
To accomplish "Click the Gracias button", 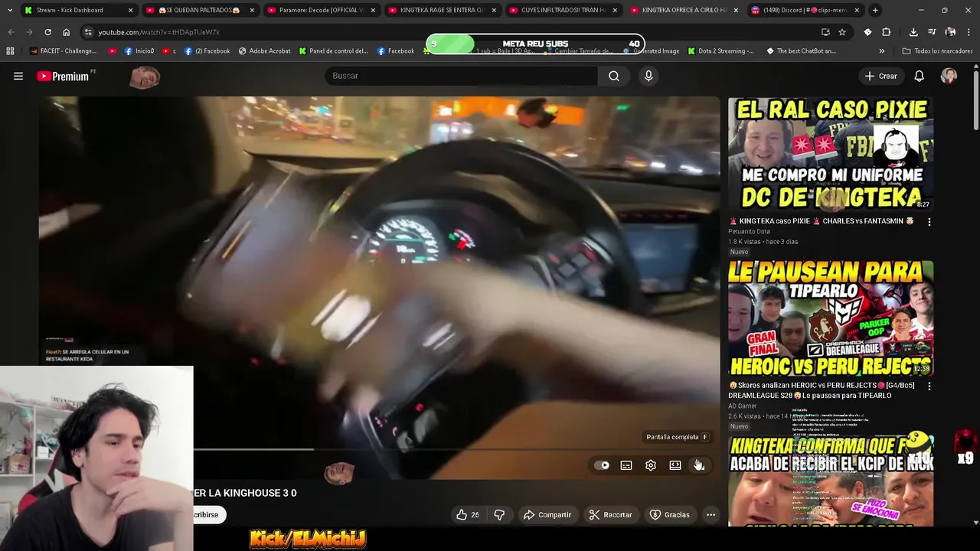I will 670,515.
